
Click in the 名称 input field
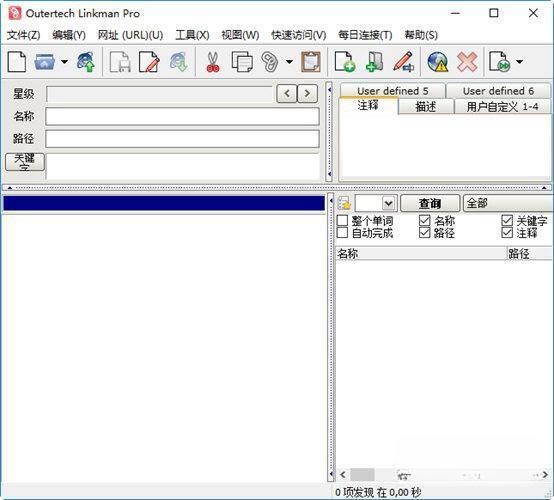[182, 117]
